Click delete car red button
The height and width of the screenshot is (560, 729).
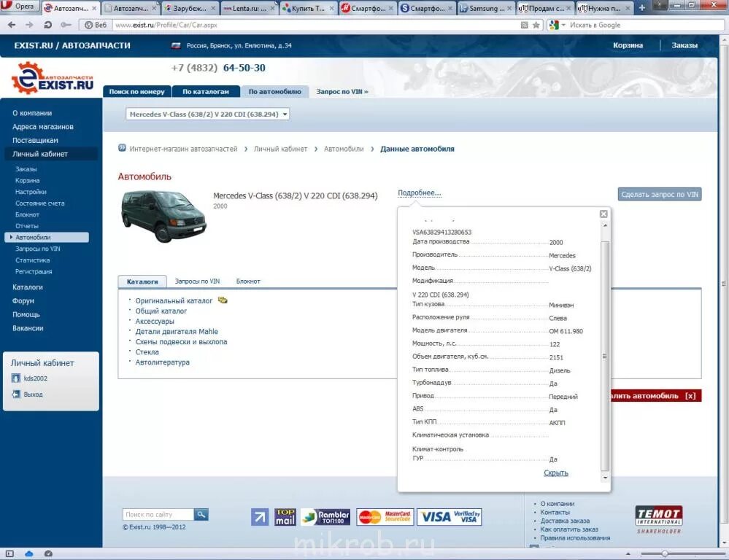pyautogui.click(x=655, y=396)
